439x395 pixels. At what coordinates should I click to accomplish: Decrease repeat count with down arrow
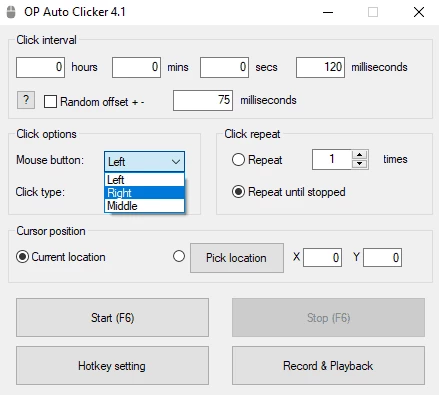pos(359,163)
